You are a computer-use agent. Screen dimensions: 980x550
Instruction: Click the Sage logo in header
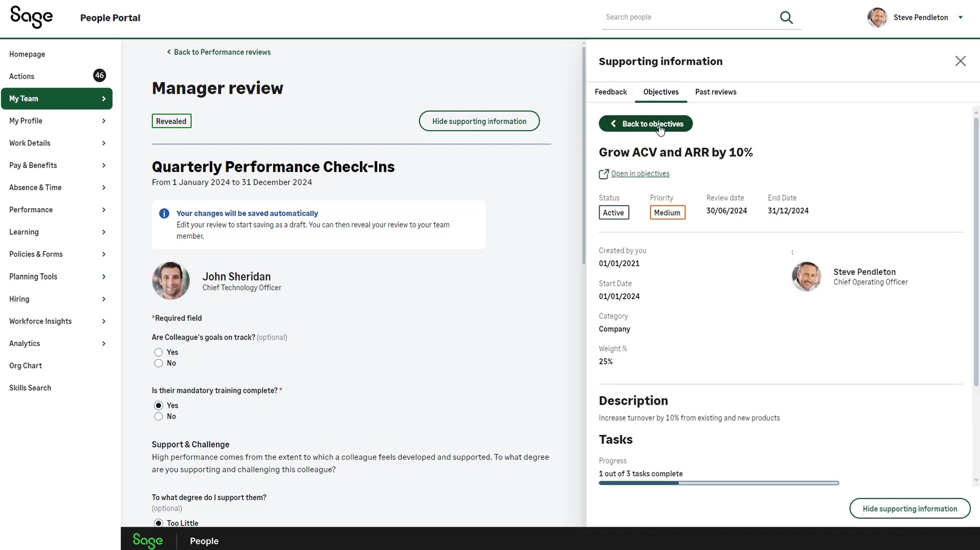coord(31,17)
